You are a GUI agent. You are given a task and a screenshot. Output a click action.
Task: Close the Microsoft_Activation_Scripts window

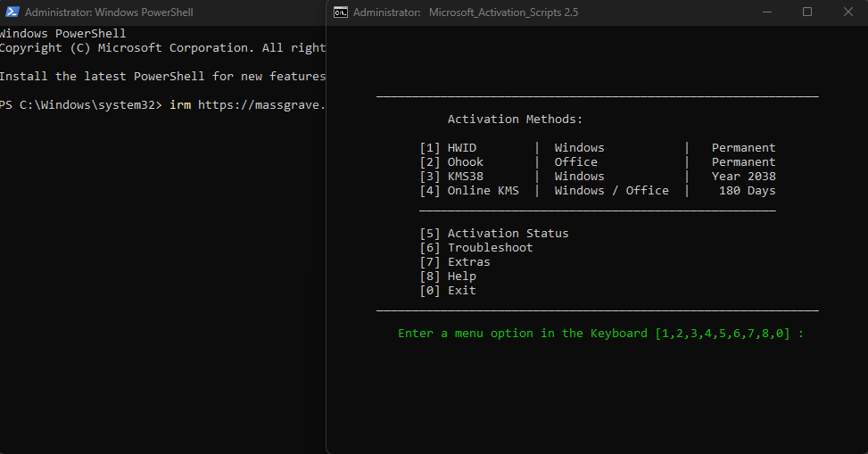coord(847,12)
